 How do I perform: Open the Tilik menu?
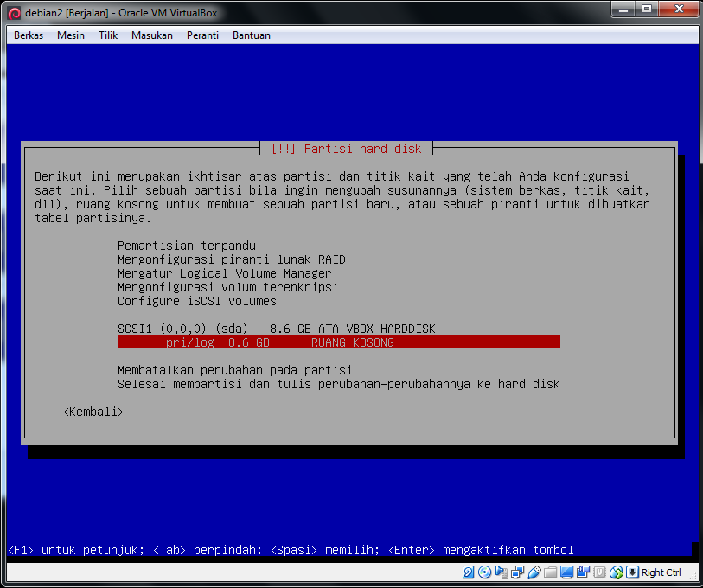[x=108, y=35]
